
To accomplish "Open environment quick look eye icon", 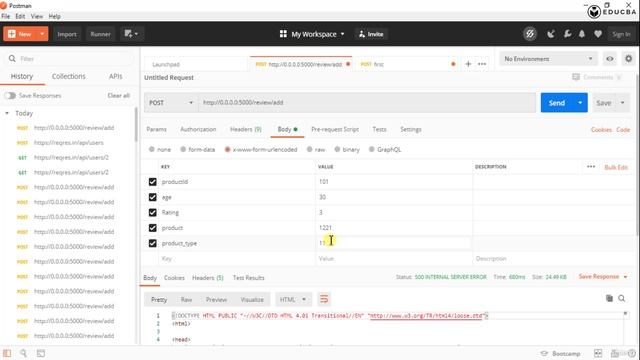I will [609, 59].
